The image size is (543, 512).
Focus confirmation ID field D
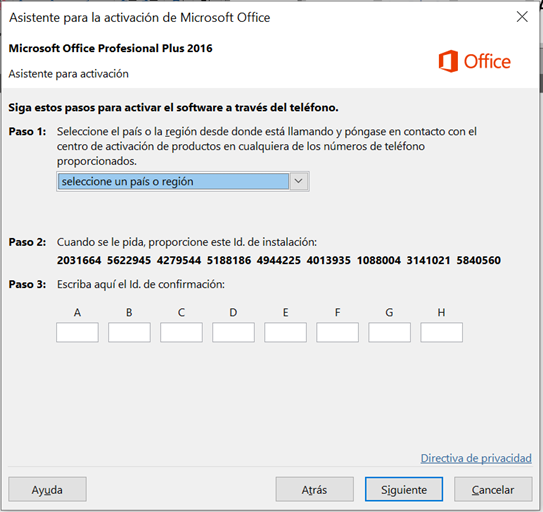[x=233, y=332]
